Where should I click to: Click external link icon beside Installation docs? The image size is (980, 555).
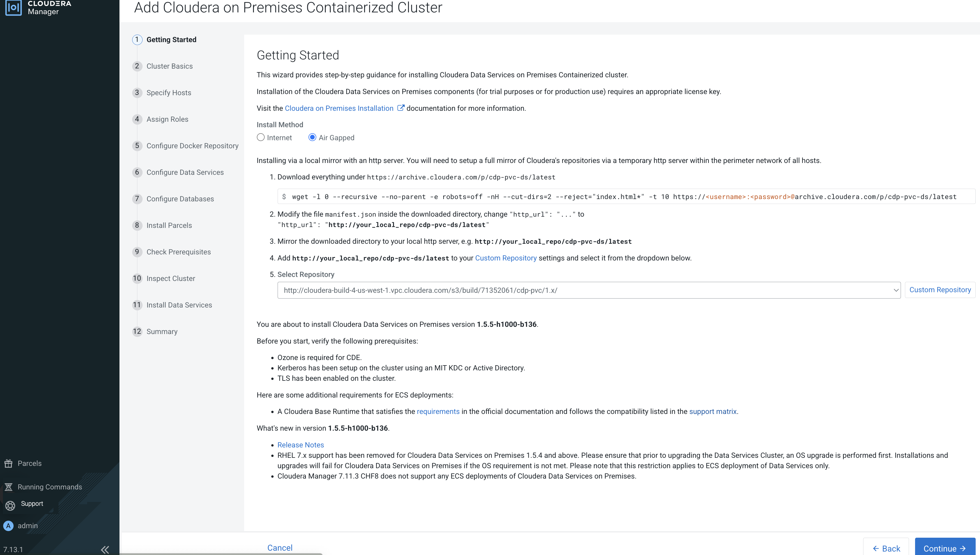[x=400, y=108]
